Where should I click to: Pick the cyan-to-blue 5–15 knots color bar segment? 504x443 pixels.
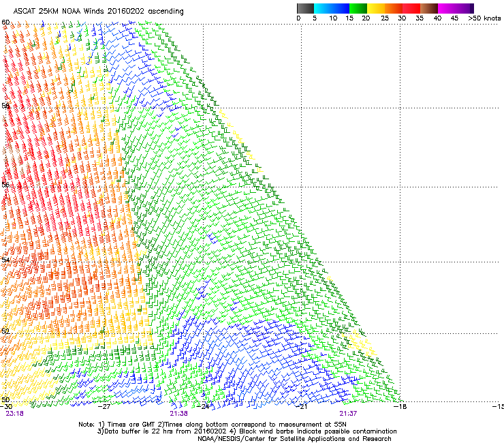coord(332,8)
